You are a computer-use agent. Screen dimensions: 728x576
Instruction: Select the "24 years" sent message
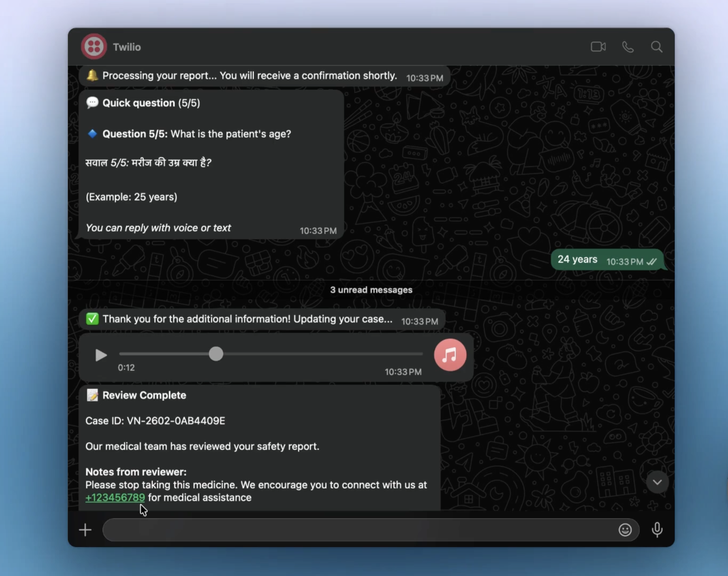point(577,259)
